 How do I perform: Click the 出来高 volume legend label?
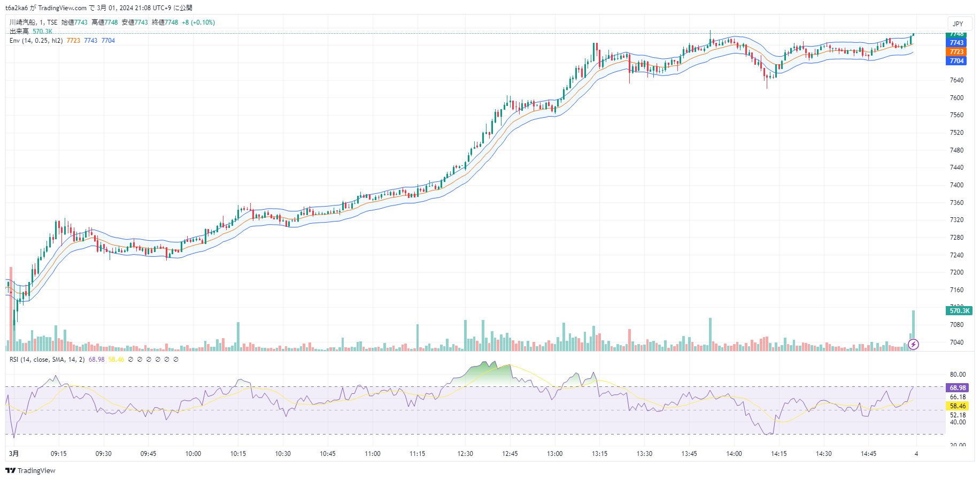pos(19,32)
